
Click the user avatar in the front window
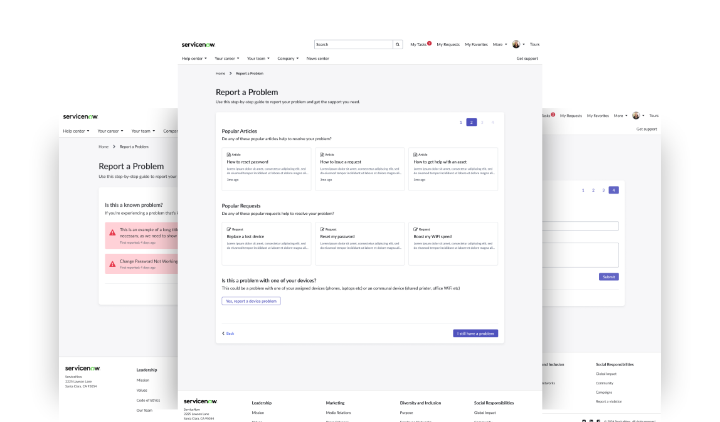pyautogui.click(x=516, y=45)
